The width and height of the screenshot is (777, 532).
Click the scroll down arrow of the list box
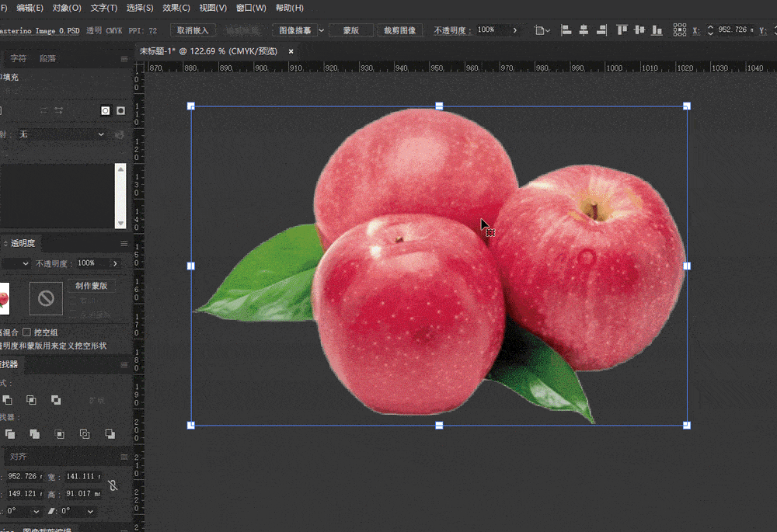point(120,224)
